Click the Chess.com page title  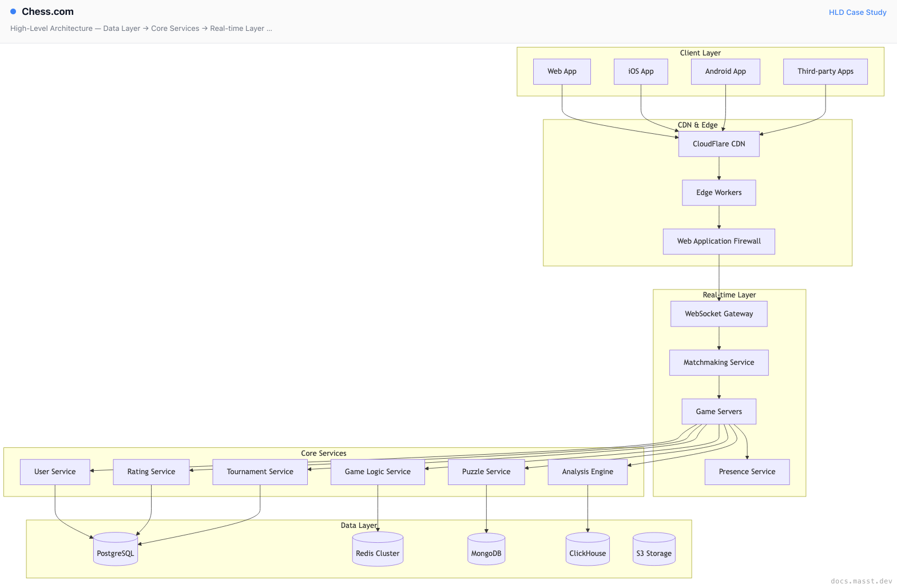(x=47, y=11)
